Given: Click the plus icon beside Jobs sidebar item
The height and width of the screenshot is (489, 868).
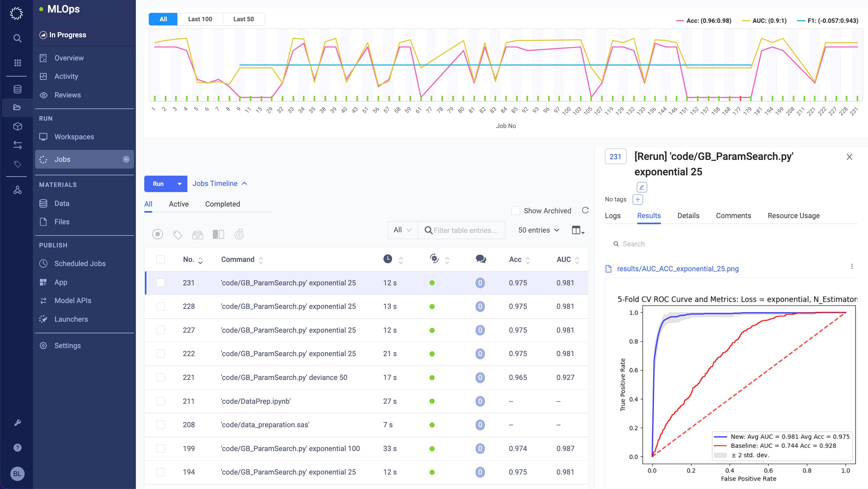Looking at the screenshot, I should point(126,159).
